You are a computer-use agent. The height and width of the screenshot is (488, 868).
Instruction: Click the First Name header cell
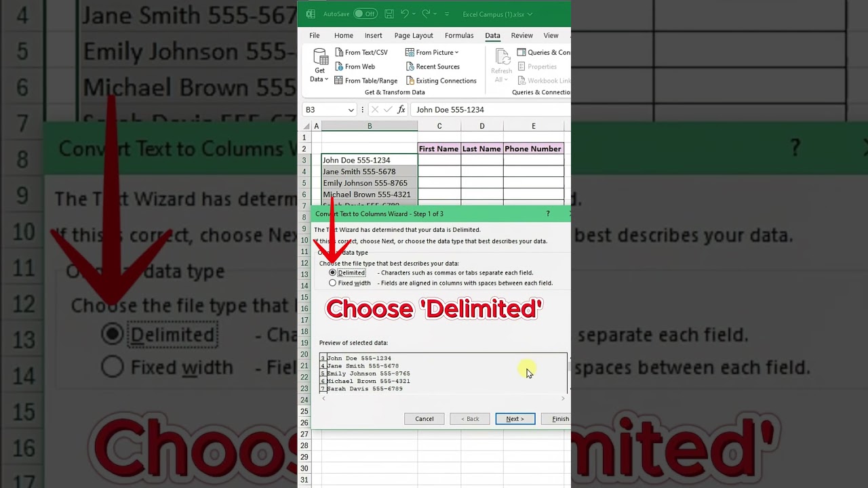click(x=439, y=148)
